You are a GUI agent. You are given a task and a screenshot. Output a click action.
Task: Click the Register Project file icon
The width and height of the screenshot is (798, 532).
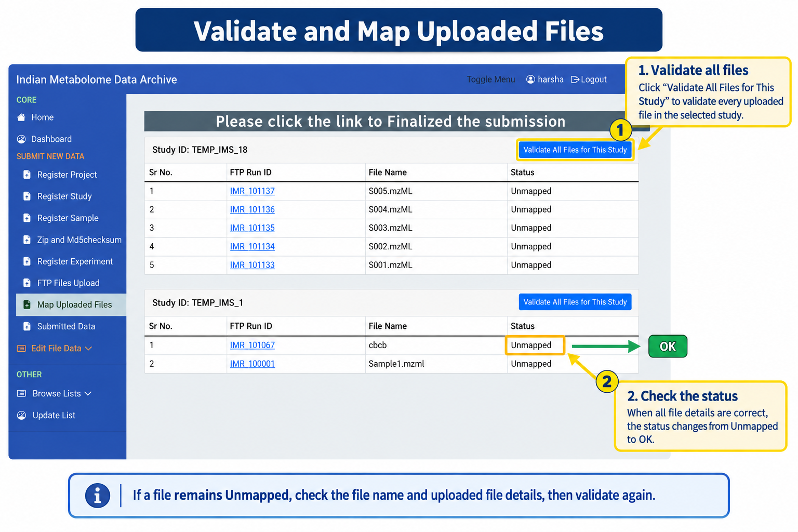pos(27,175)
